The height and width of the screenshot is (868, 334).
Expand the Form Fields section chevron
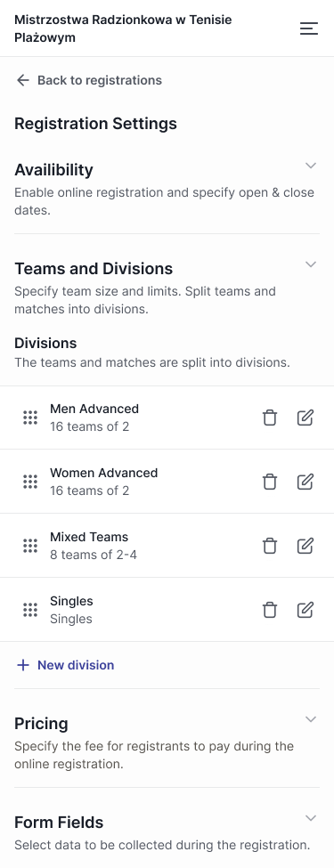point(311,817)
